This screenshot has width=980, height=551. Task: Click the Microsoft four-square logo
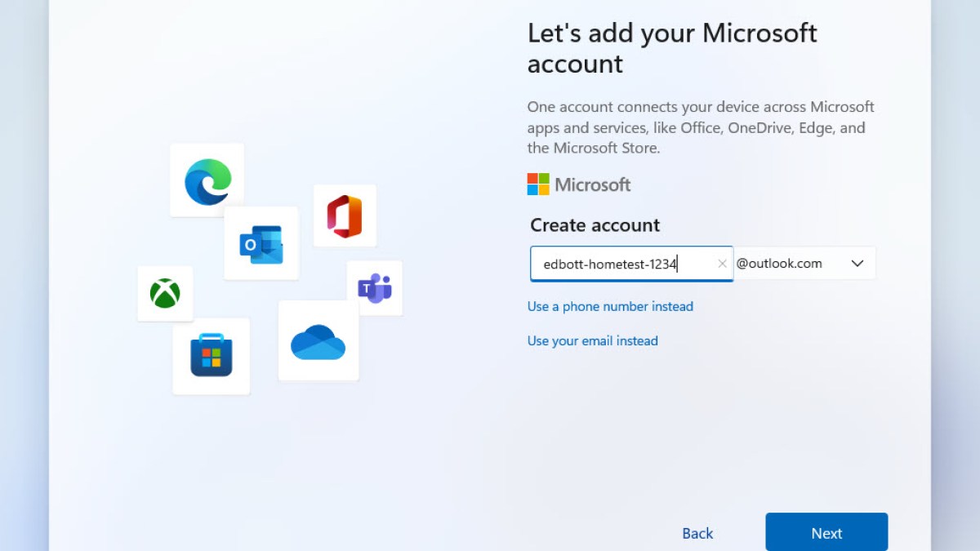[x=538, y=184]
